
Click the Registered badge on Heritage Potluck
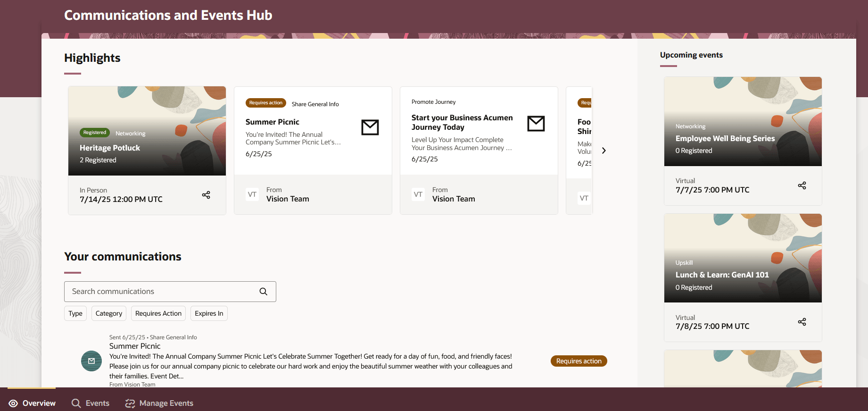(95, 133)
